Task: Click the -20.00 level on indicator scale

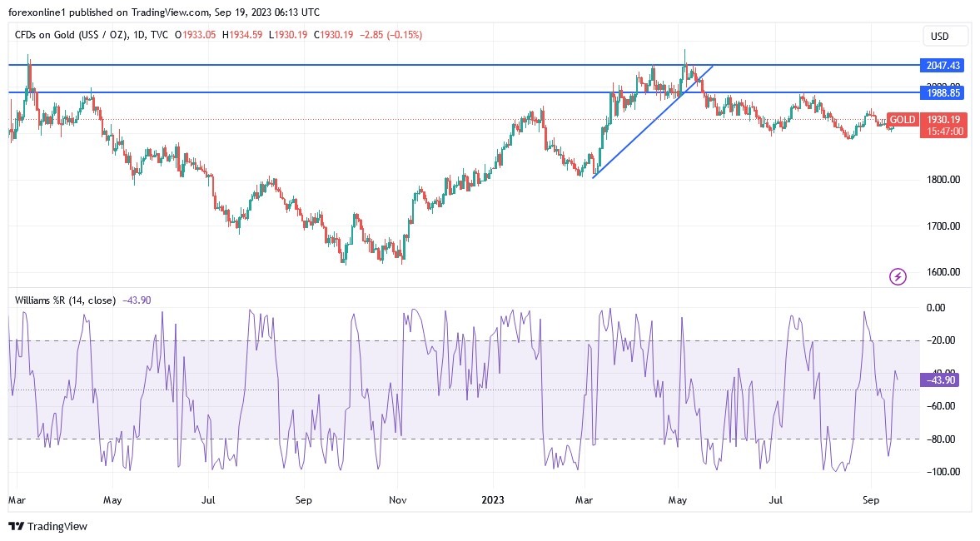Action: click(942, 340)
